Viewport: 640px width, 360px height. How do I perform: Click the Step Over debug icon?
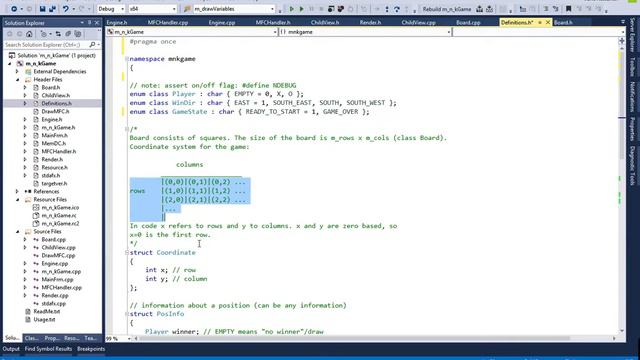(396, 9)
